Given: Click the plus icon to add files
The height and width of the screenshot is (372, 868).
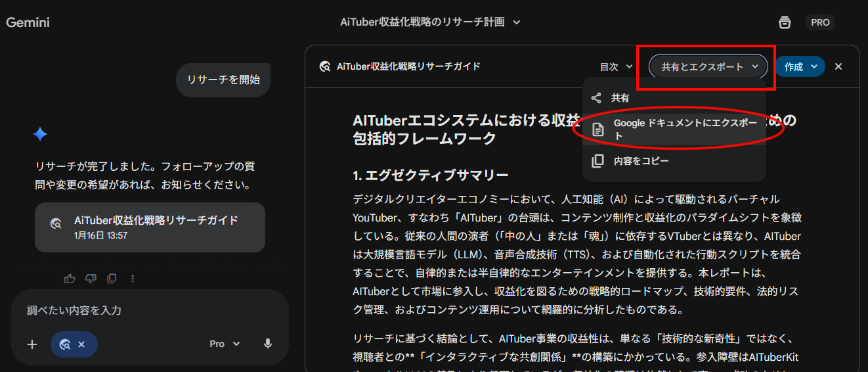Looking at the screenshot, I should pos(32,344).
